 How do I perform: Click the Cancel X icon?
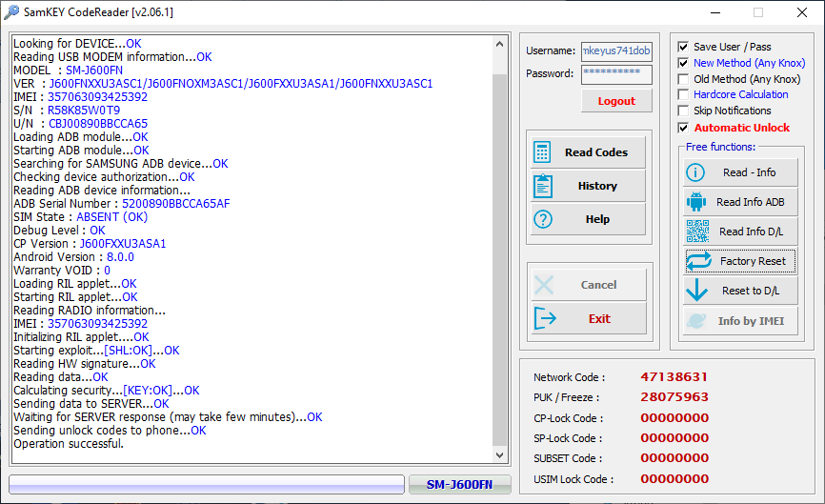pos(544,285)
